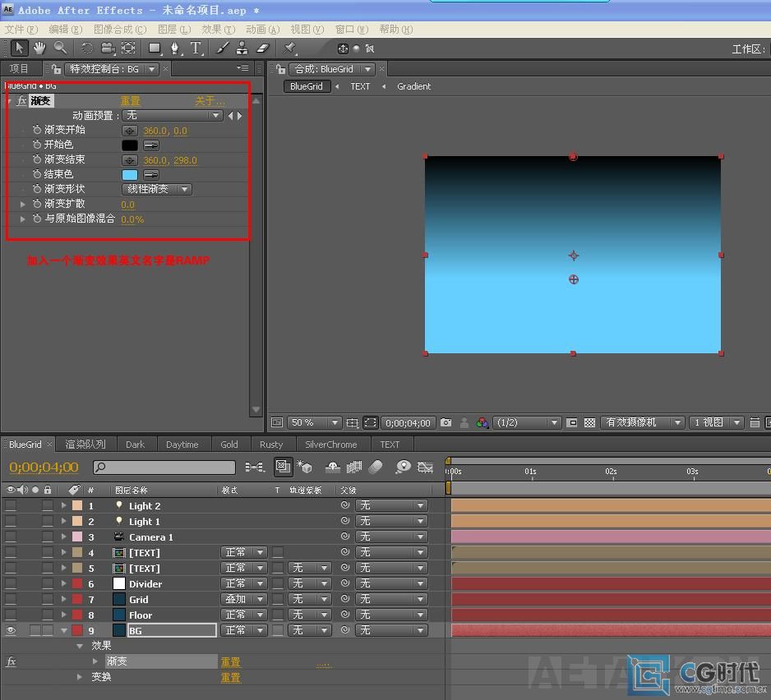Screen dimensions: 771x700
Task: Click BlueGrid breadcrumb button in viewer
Action: point(307,86)
